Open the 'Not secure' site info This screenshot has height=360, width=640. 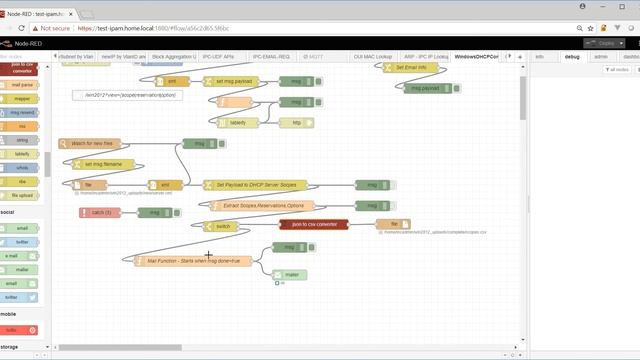coord(51,28)
